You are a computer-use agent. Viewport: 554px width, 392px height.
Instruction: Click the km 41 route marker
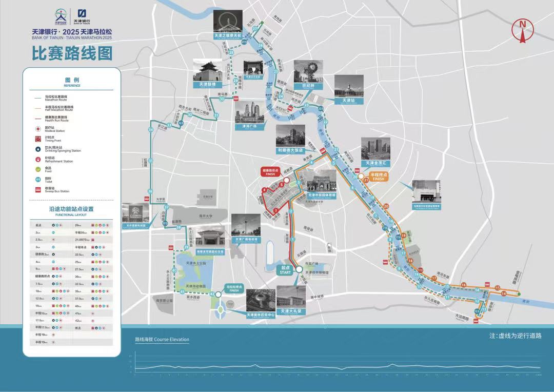tap(182, 292)
